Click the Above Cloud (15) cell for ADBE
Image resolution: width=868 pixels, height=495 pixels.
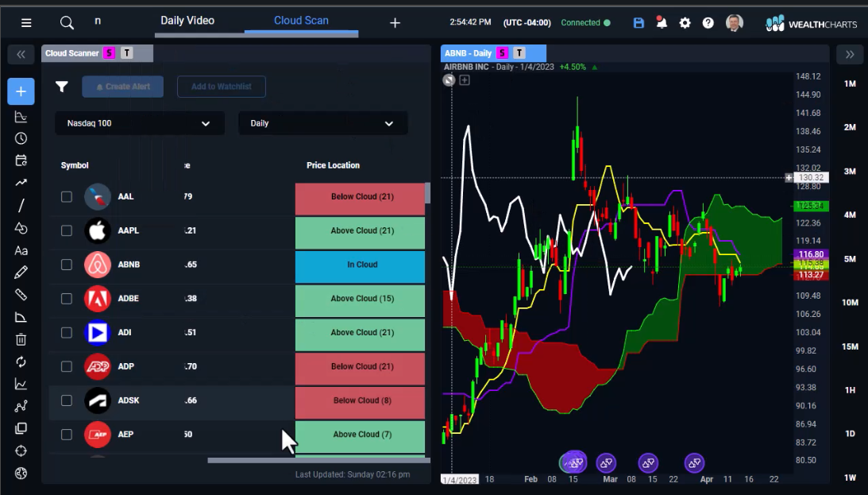click(361, 300)
